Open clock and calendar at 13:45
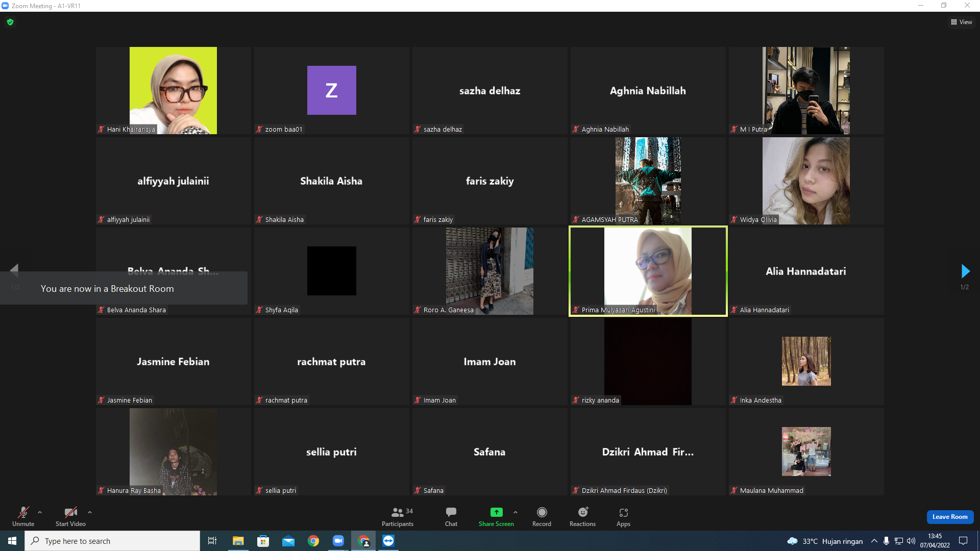 [935, 541]
